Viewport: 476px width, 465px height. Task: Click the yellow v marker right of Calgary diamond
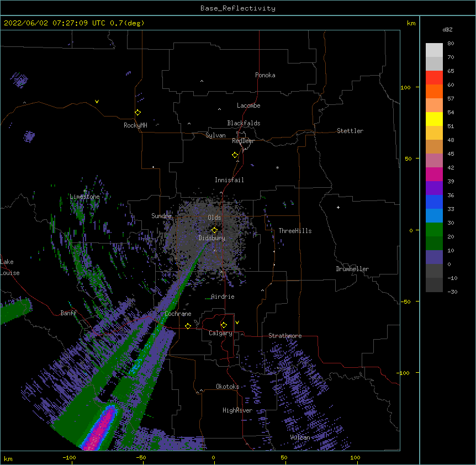[x=237, y=323]
